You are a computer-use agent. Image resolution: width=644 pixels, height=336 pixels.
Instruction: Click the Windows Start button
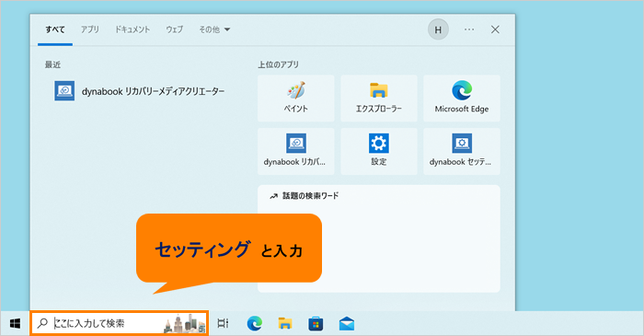pyautogui.click(x=16, y=324)
